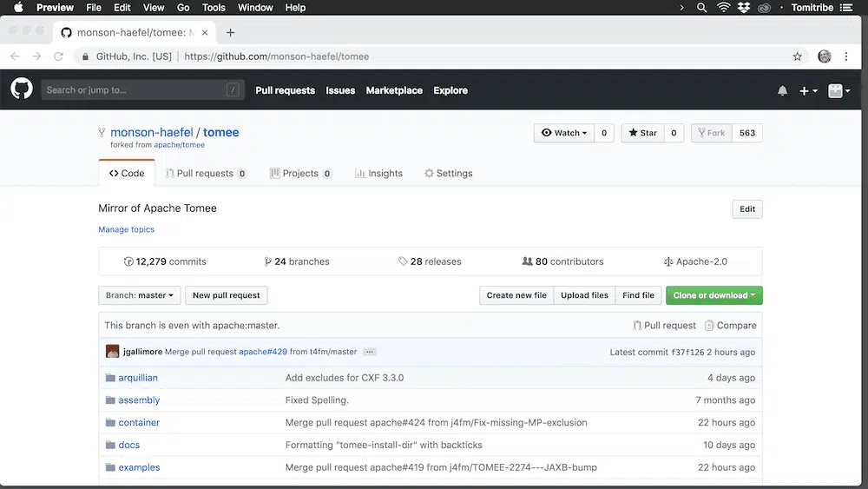Click Manage topics
This screenshot has height=489, width=868.
(x=126, y=229)
